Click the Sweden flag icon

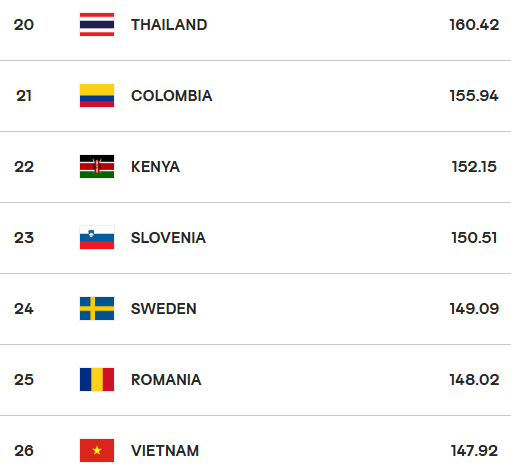point(97,309)
